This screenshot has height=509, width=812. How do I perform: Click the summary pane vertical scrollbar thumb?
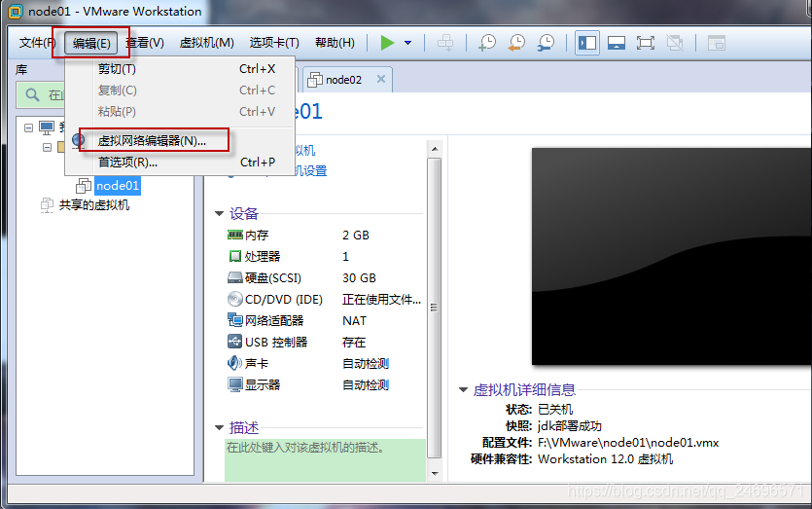pos(435,308)
